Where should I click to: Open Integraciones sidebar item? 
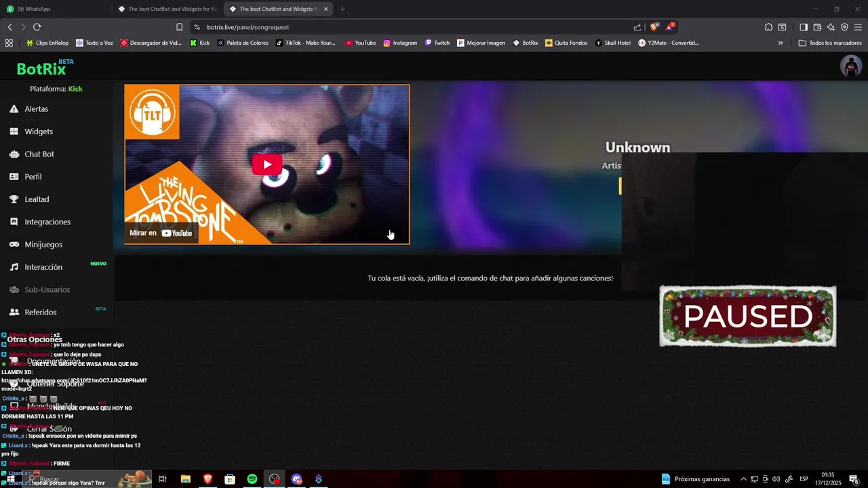pyautogui.click(x=47, y=222)
